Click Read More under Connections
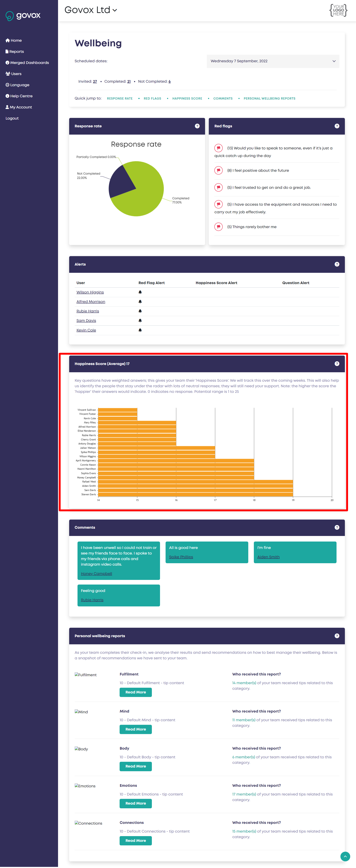This screenshot has width=356, height=868. (136, 841)
